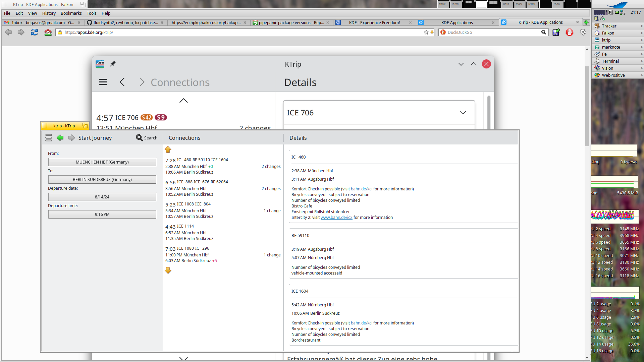Expand WebPositive window list arrow in Deskbar

641,75
